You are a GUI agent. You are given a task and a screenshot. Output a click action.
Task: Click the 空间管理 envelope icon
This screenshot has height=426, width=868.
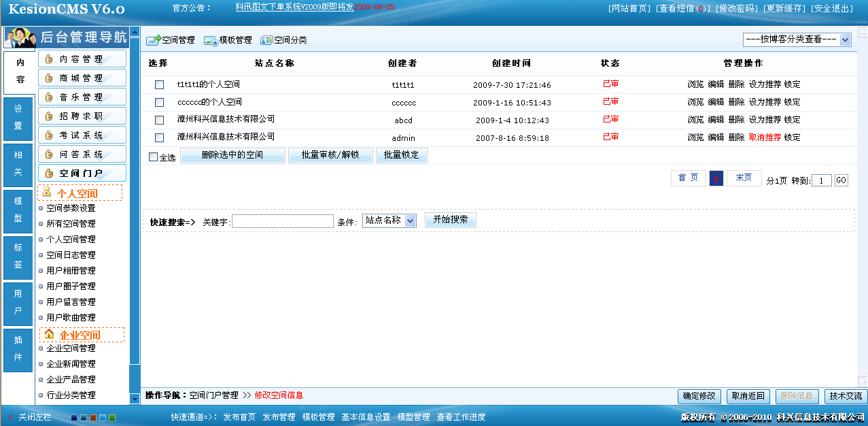153,40
